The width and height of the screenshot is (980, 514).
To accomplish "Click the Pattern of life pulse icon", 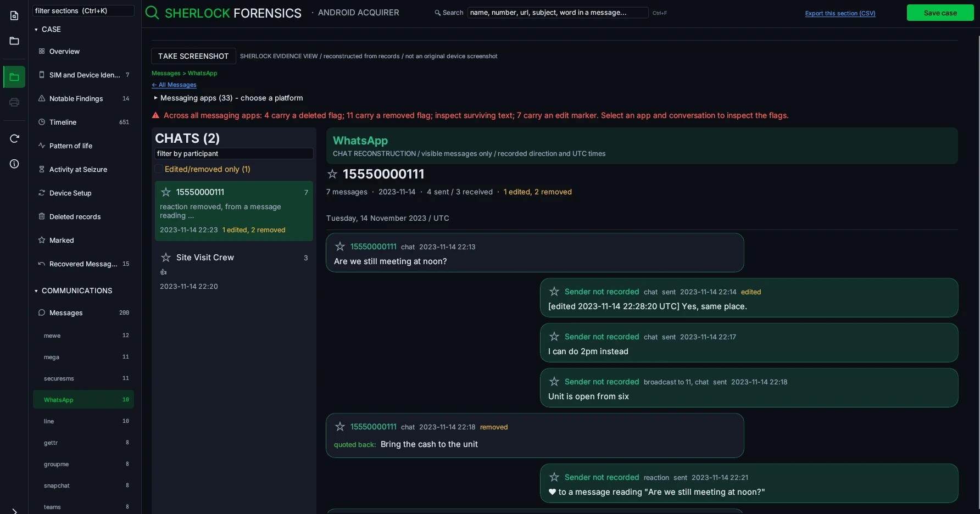I will (x=42, y=146).
